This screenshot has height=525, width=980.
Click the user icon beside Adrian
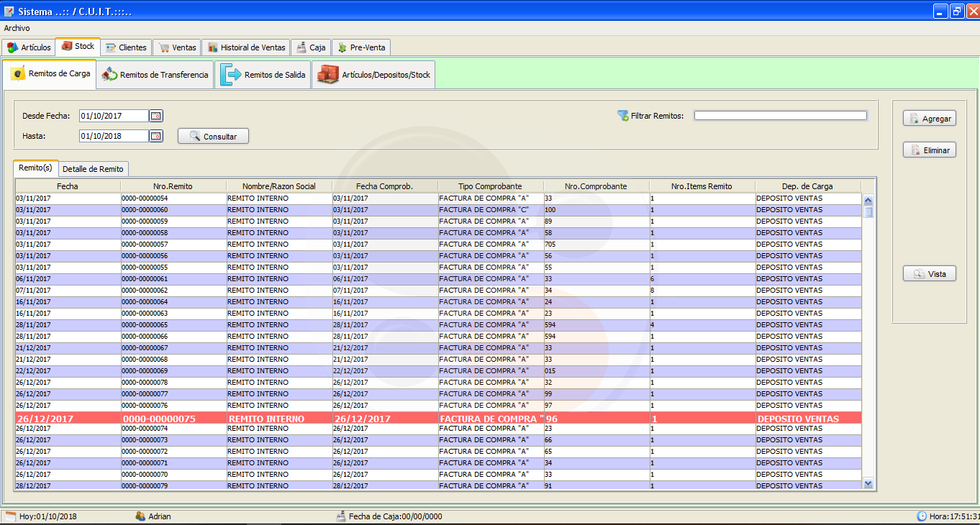pyautogui.click(x=140, y=516)
